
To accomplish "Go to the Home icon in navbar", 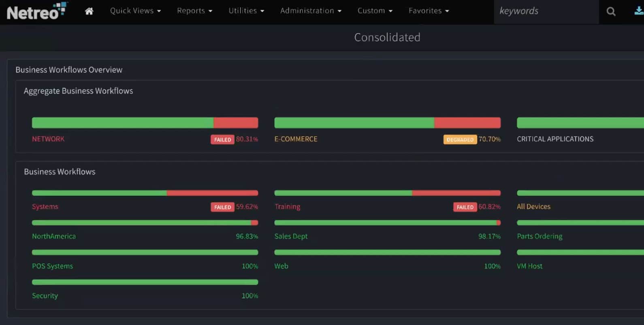I will [89, 11].
